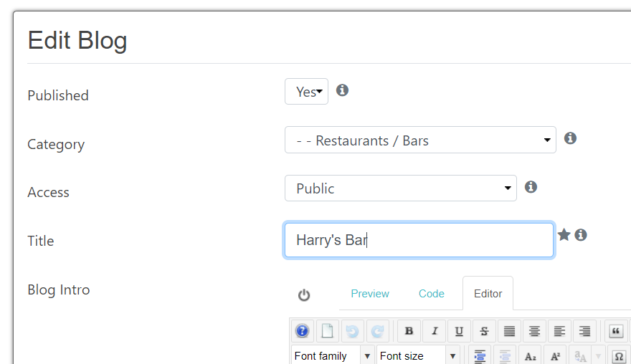Screen dimensions: 631x364
Task: Apply strikethrough formatting
Action: 484,331
